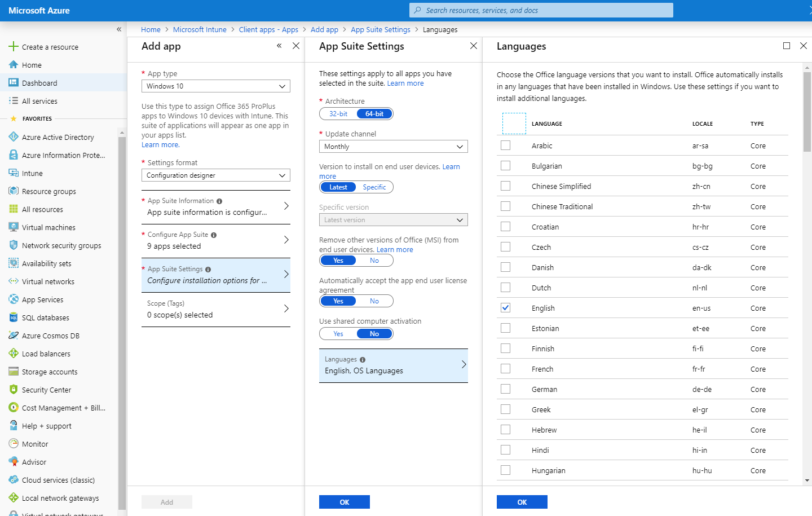The width and height of the screenshot is (812, 516).
Task: Click the Virtual networks icon
Action: click(14, 281)
